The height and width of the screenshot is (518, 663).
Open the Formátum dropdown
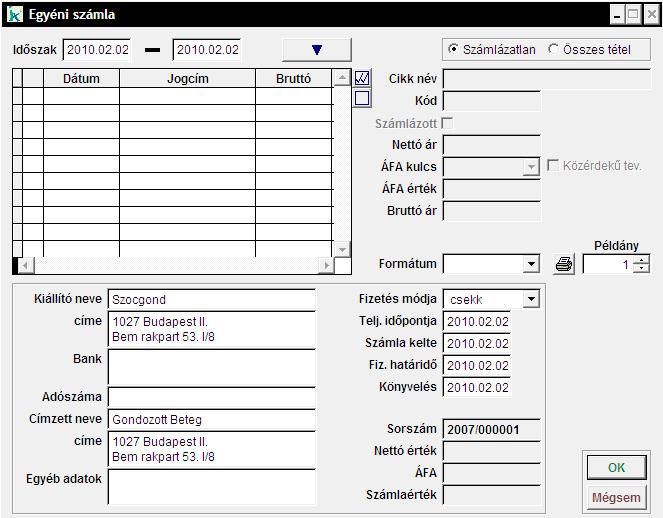click(x=531, y=265)
